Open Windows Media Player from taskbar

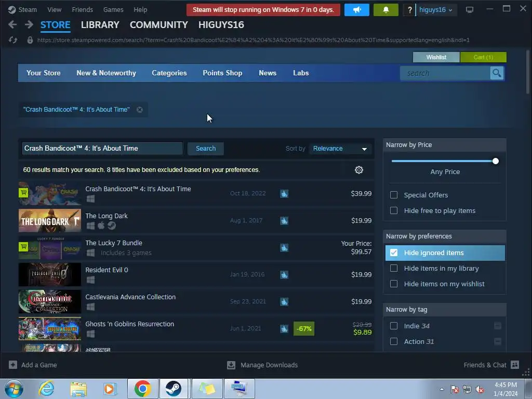coord(110,389)
